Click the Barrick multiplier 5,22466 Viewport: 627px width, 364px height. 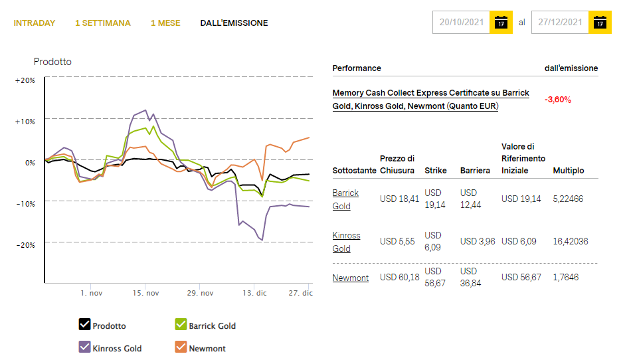pyautogui.click(x=568, y=199)
